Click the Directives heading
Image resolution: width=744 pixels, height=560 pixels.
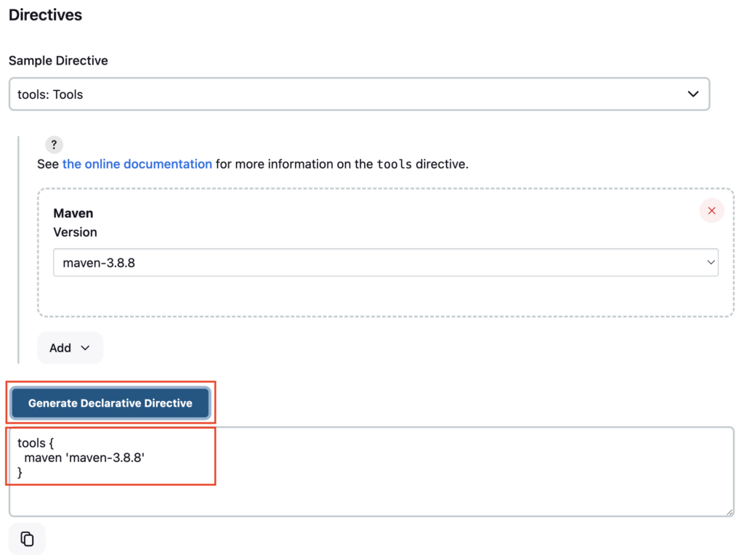[x=45, y=15]
